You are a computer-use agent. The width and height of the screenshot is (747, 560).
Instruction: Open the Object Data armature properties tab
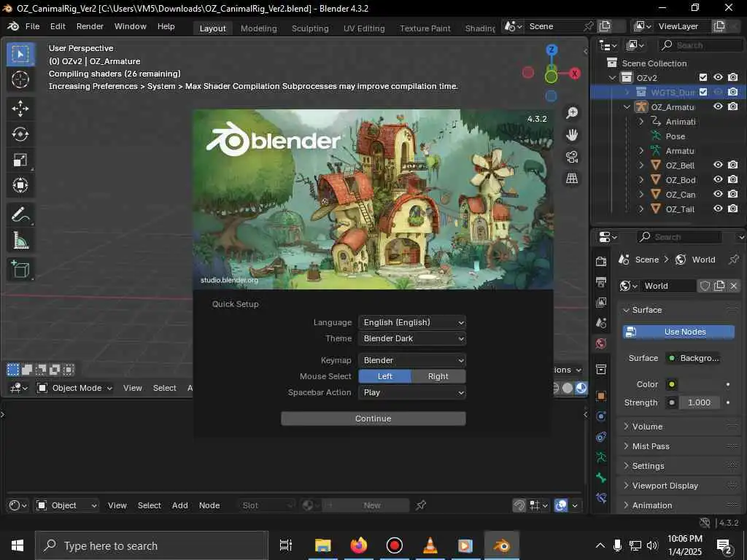(x=601, y=457)
